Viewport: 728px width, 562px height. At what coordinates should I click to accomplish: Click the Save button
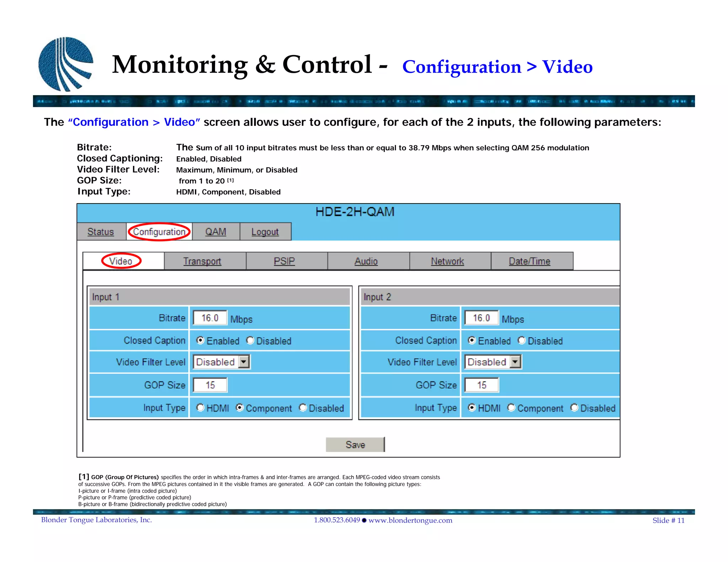click(x=355, y=444)
